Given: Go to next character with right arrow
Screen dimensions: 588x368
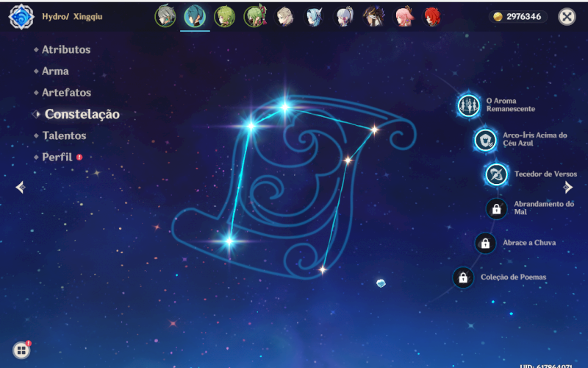Looking at the screenshot, I should 567,188.
